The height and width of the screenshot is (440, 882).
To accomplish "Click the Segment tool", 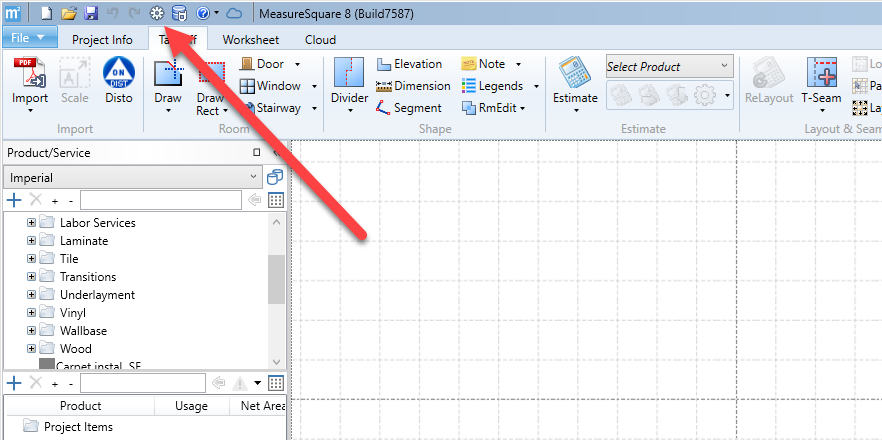I will coord(409,108).
